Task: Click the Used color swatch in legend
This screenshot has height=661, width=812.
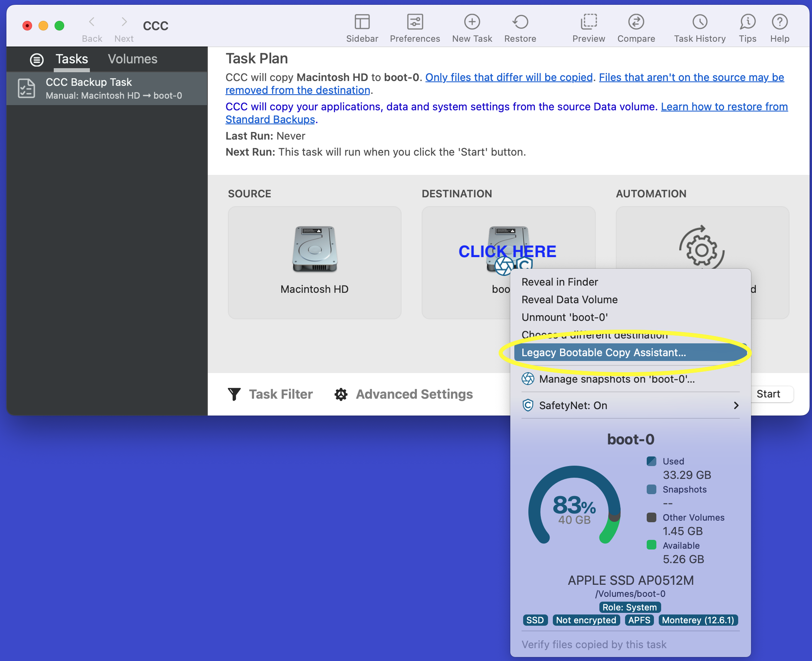Action: (x=651, y=461)
